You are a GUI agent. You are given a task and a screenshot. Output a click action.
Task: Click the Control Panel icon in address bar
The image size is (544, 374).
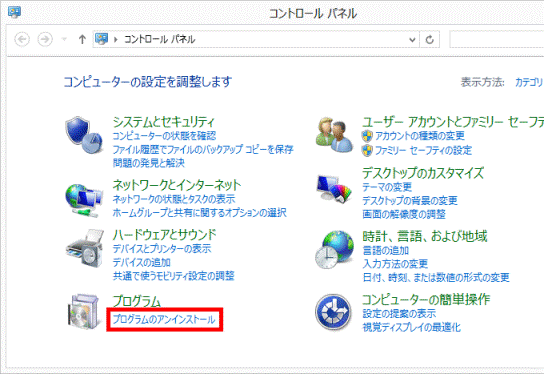pos(102,39)
